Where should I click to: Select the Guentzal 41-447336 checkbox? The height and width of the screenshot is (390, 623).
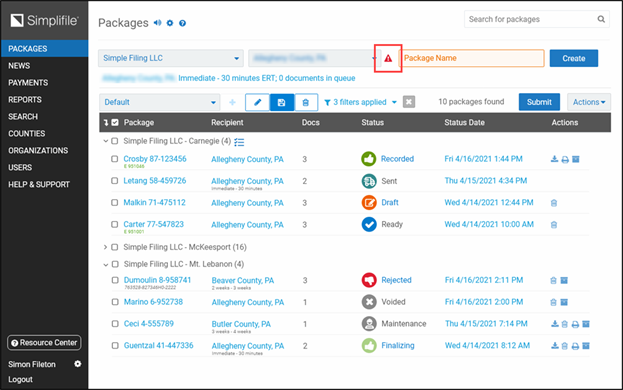tap(115, 346)
